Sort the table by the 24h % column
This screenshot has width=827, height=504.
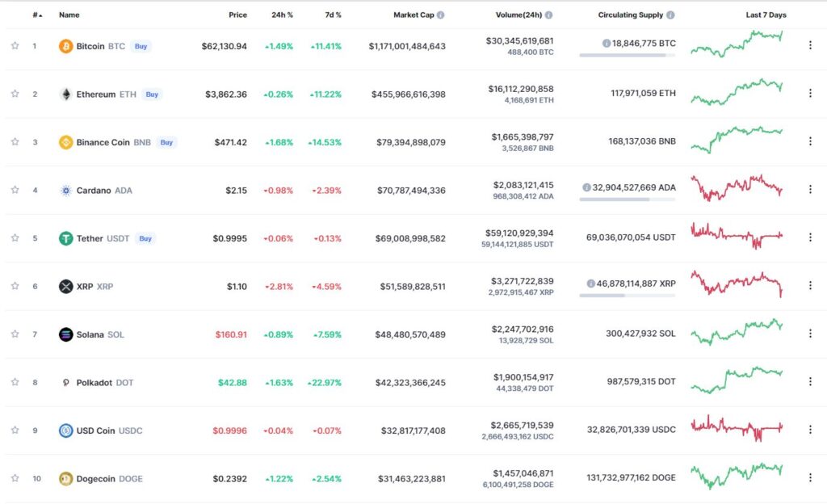click(282, 15)
